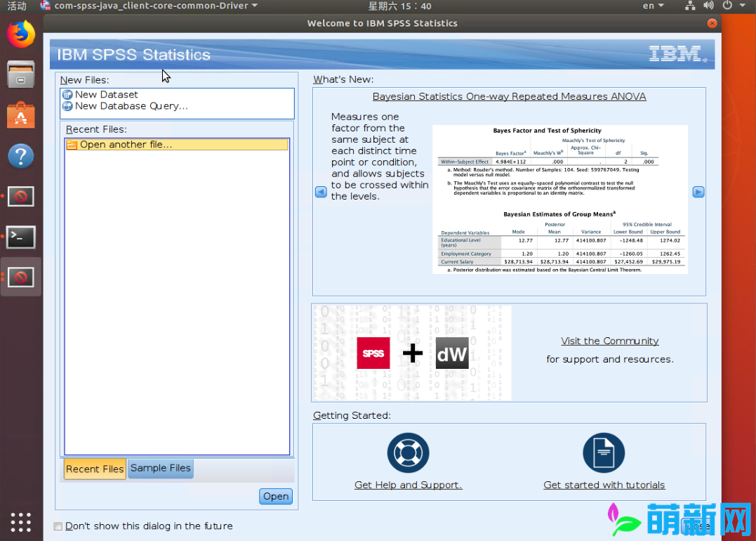Click the Bayes Factor table preview image
Screen dimensions: 756x541
560,200
